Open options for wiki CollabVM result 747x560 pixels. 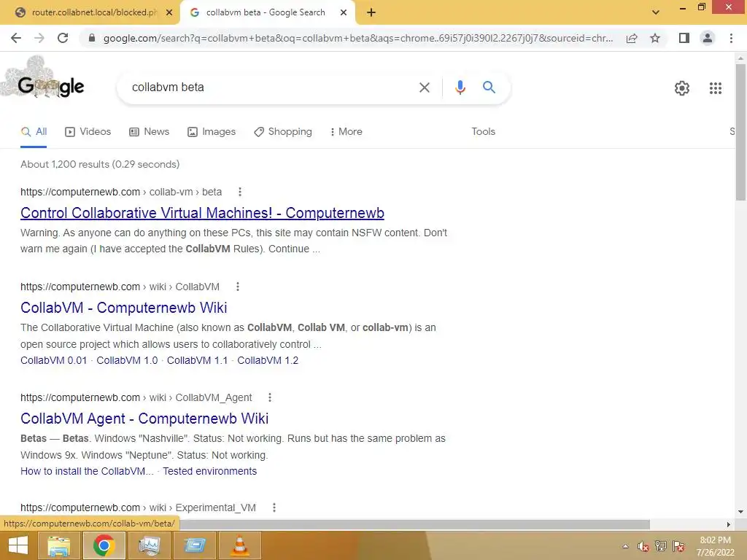pos(238,287)
